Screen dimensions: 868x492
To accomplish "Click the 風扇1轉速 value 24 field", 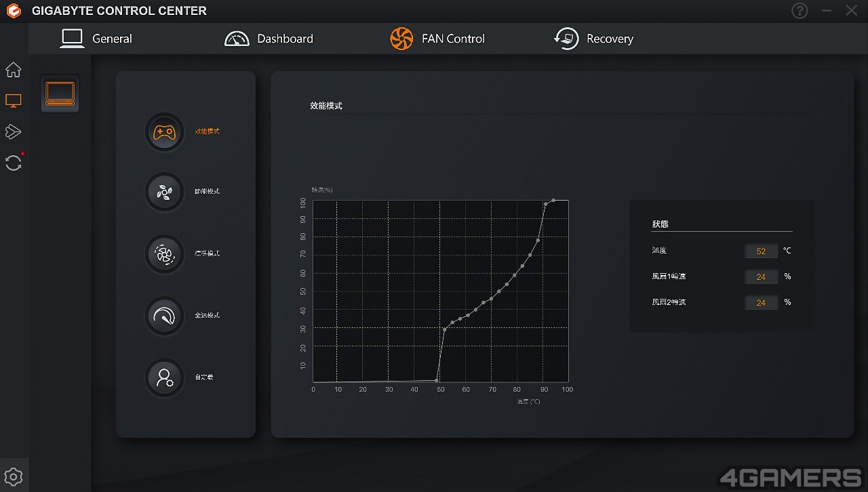I will tap(761, 276).
